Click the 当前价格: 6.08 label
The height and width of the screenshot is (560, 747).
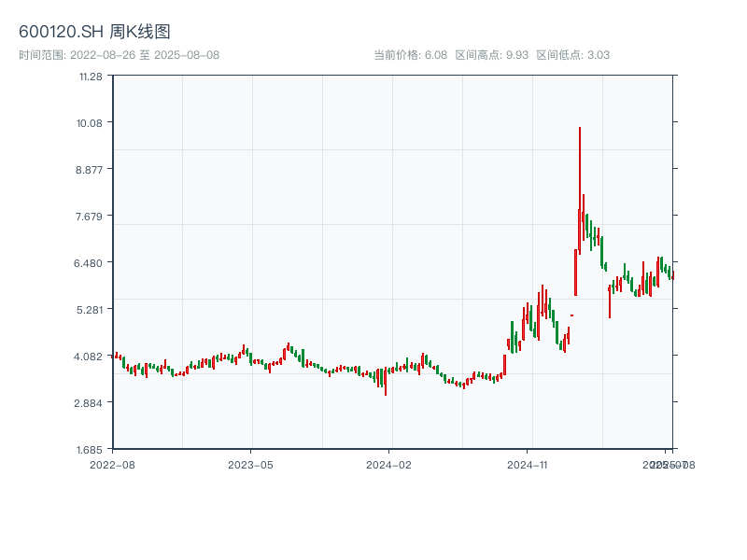[x=410, y=55]
